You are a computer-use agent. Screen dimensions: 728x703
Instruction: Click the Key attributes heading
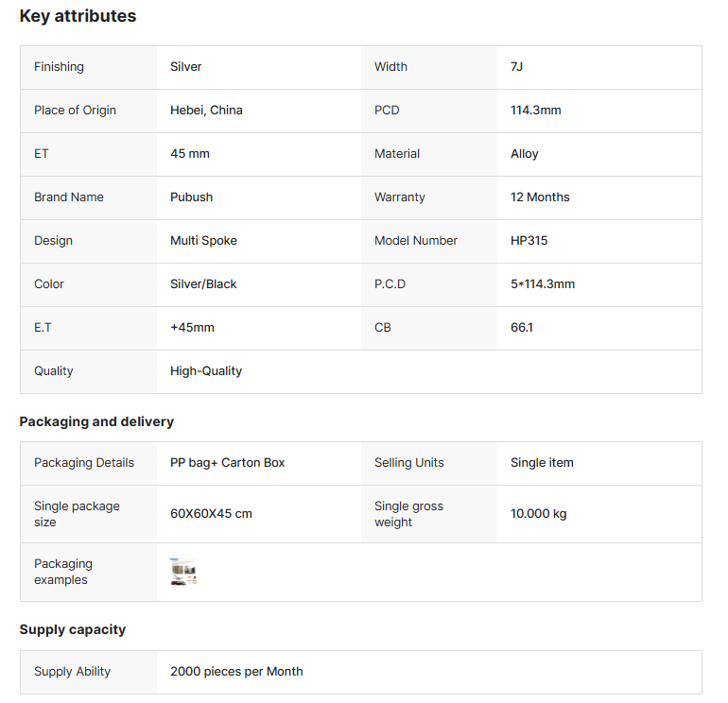tap(78, 16)
